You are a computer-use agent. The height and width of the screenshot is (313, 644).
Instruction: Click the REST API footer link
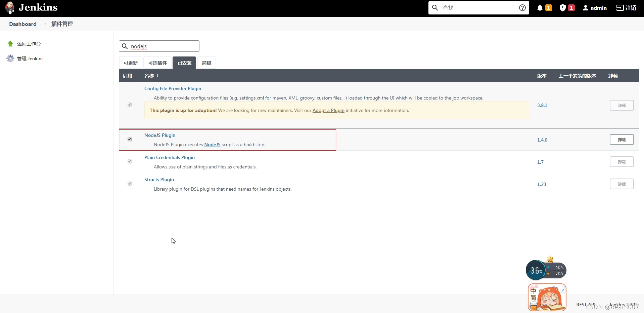[x=586, y=305]
